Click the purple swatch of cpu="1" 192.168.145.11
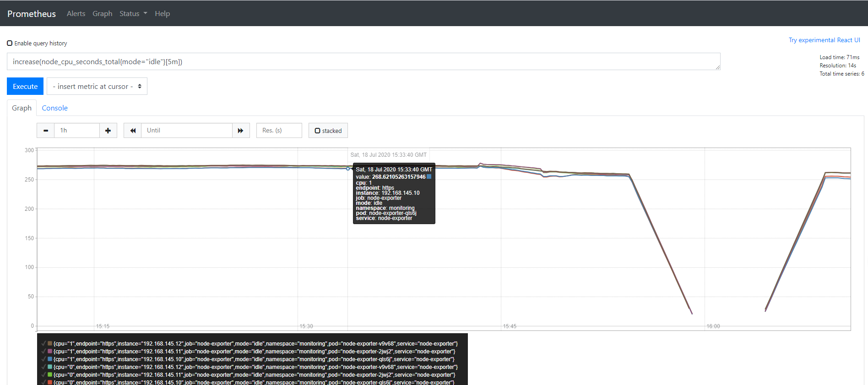The width and height of the screenshot is (868, 385). coord(50,351)
